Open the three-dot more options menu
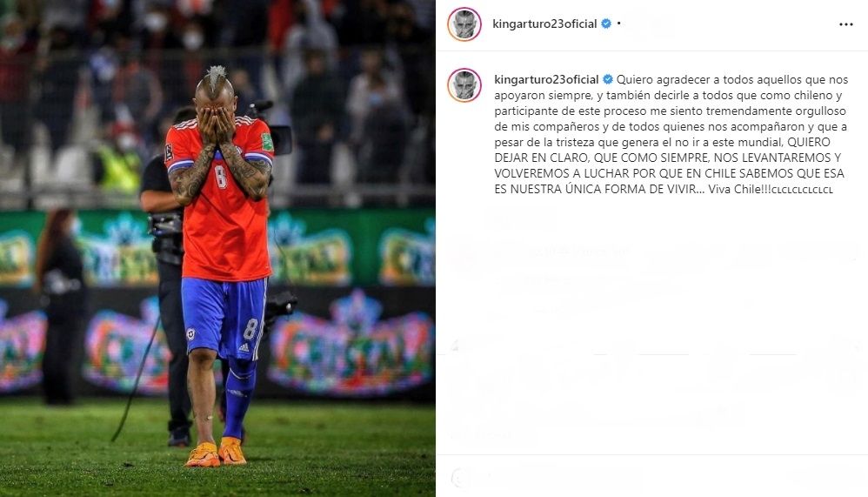The height and width of the screenshot is (497, 868). coord(846,24)
